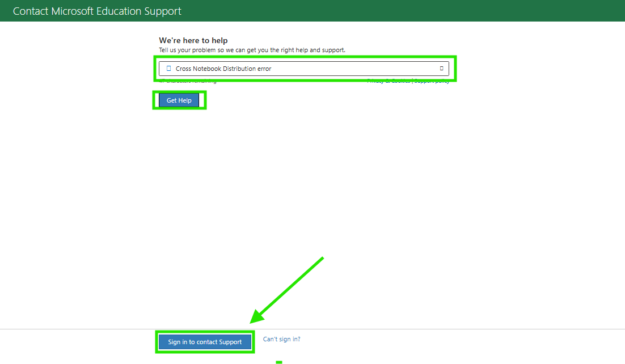Viewport: 625px width, 364px height.
Task: Click the Get Help button
Action: click(179, 100)
